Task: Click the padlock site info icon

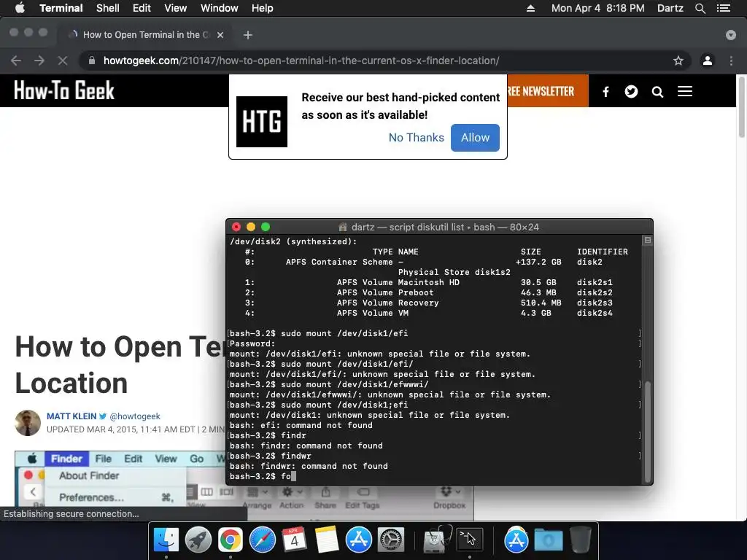Action: tap(92, 61)
